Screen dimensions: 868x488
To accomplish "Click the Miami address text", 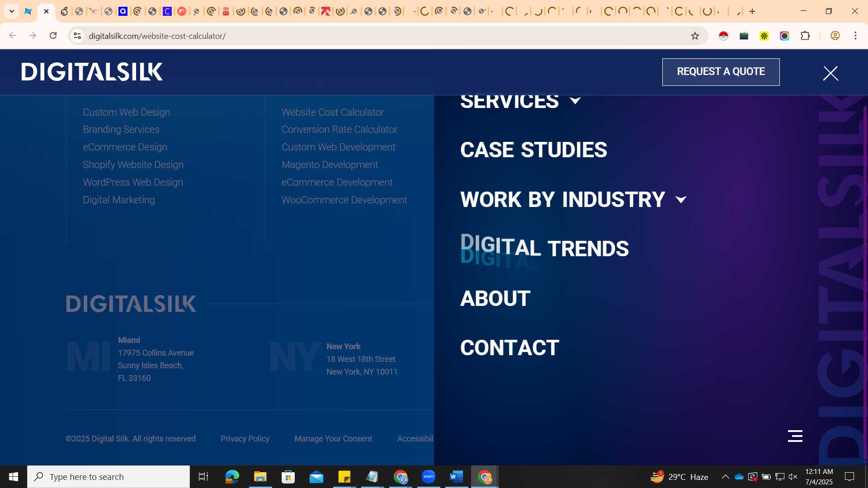I will tap(156, 359).
